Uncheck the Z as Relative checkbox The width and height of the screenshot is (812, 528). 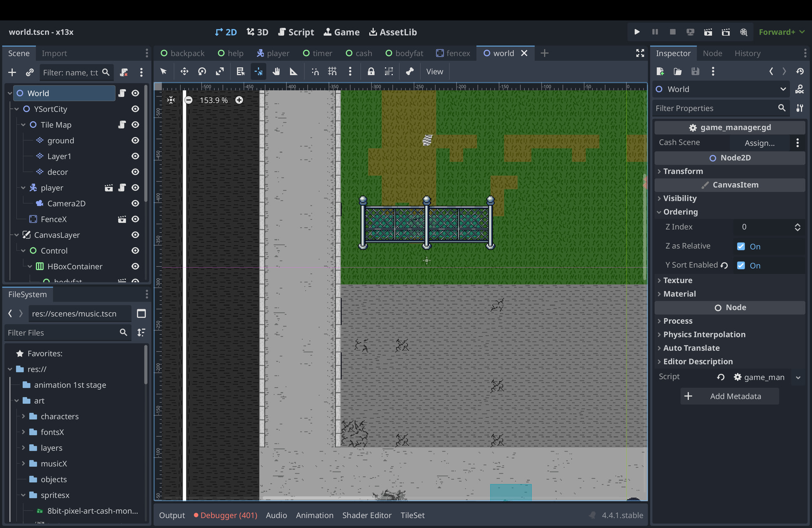(x=741, y=246)
